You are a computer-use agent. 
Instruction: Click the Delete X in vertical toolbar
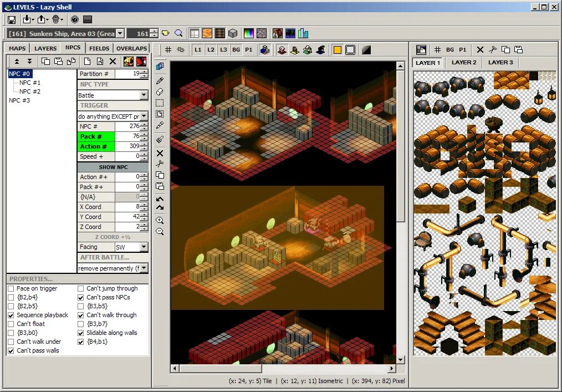[x=160, y=153]
